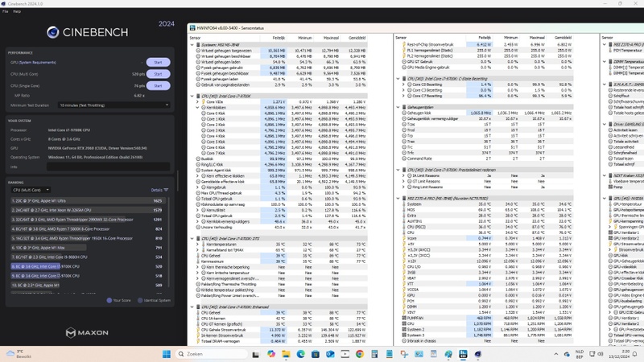This screenshot has width=644, height=362.
Task: Expand the Kerngebruik node
Action: (198, 187)
